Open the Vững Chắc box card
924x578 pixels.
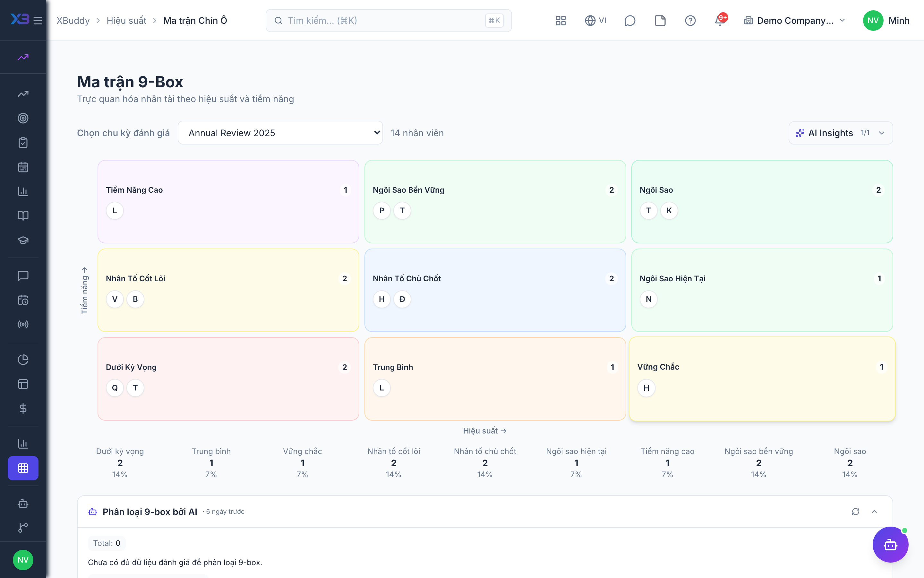762,379
